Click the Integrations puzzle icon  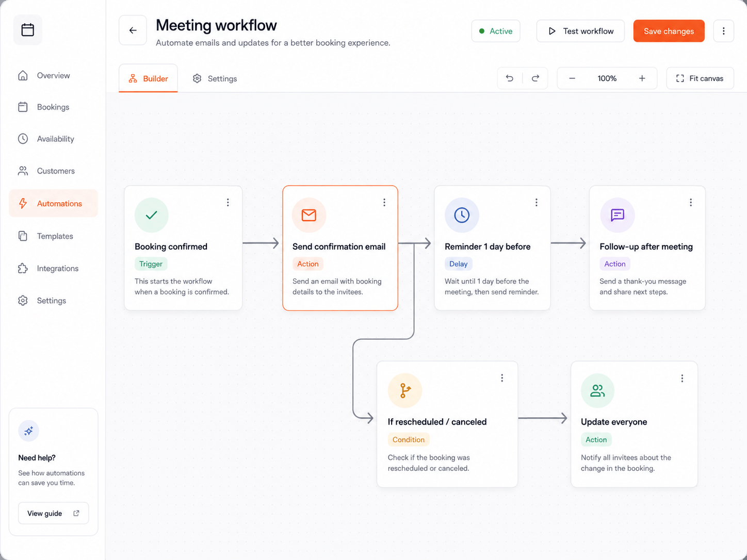23,268
